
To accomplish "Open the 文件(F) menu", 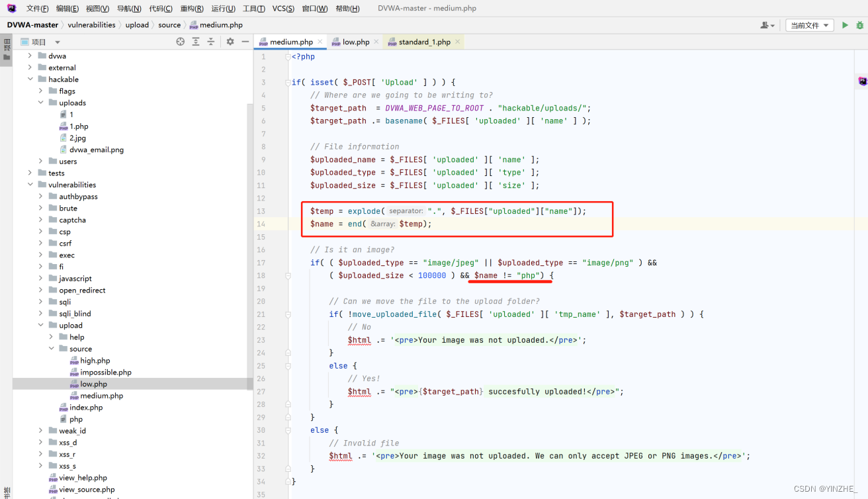I will click(x=37, y=9).
